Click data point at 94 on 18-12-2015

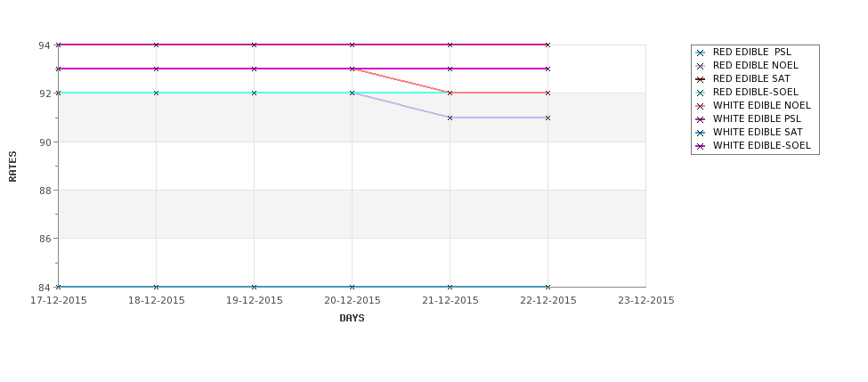pos(156,45)
